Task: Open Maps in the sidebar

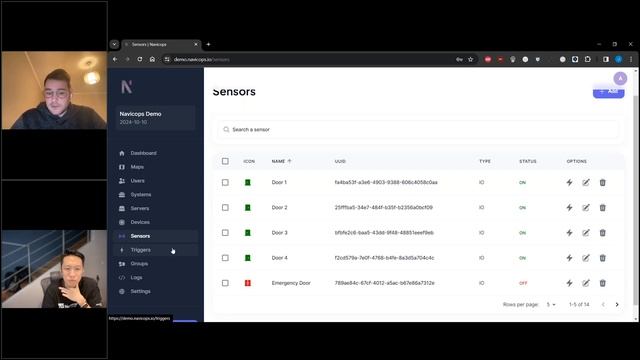Action: 156,167
